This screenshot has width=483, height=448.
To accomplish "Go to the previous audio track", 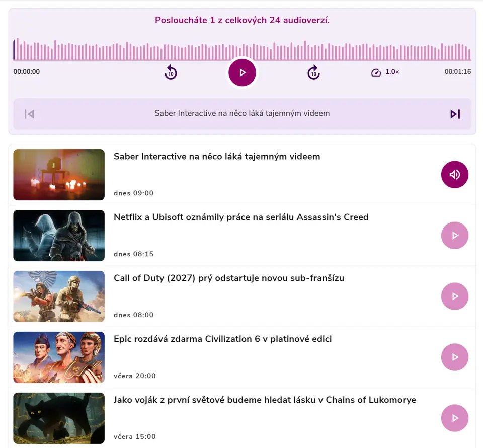I will (29, 114).
